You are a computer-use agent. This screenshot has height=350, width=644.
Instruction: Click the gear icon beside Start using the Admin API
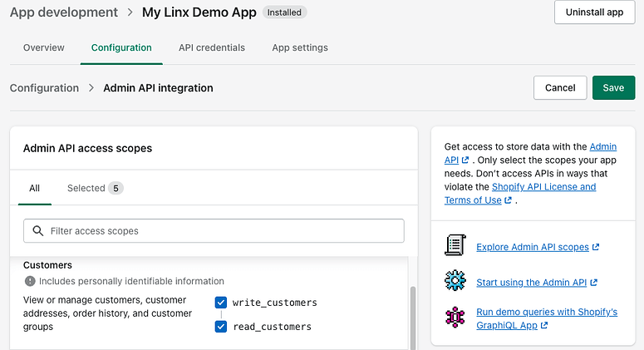(455, 280)
